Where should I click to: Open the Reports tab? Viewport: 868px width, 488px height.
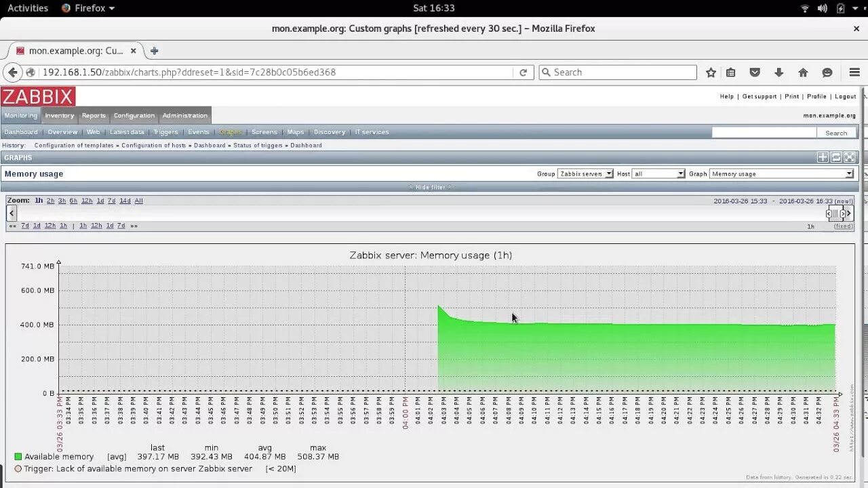click(94, 115)
